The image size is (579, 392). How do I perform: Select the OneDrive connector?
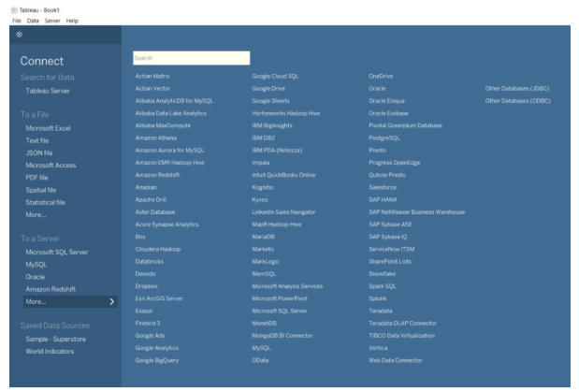coord(381,76)
